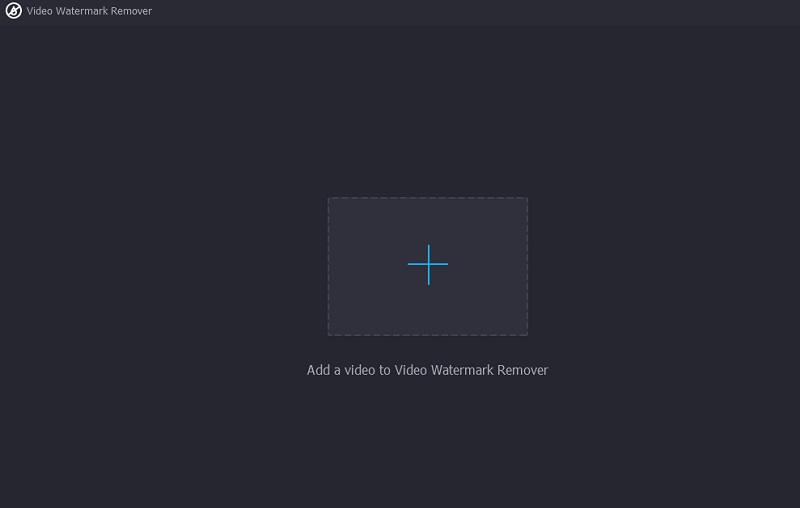Image resolution: width=800 pixels, height=508 pixels.
Task: Click the 'Add a video to Video Watermark Remover' text
Action: (x=427, y=370)
